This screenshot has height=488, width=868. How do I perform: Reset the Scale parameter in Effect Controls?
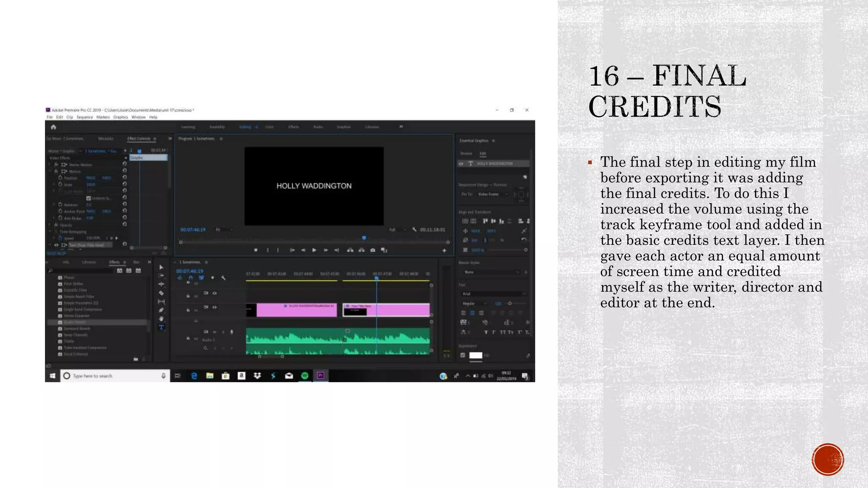click(125, 184)
